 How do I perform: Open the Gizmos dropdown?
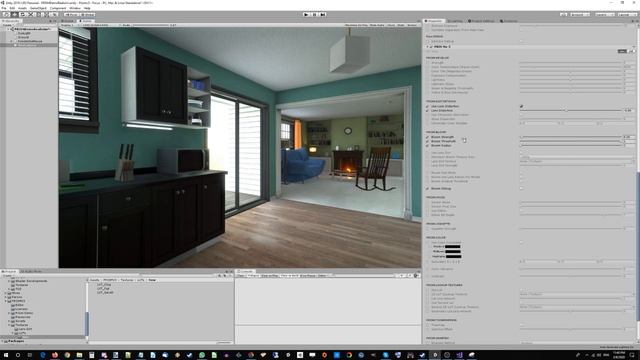(412, 25)
